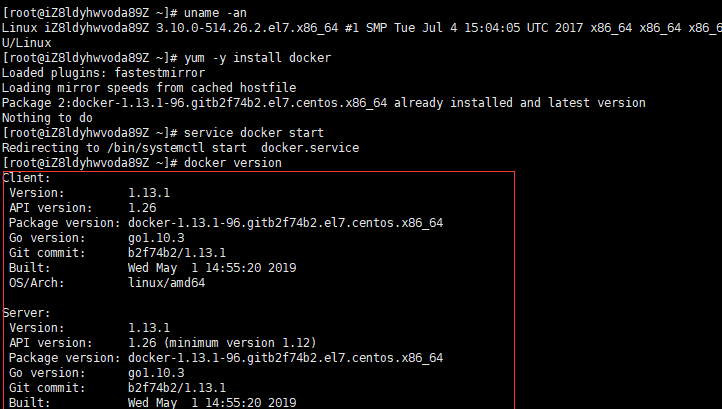Click the Client Package version docker string
The image size is (722, 409).
285,223
